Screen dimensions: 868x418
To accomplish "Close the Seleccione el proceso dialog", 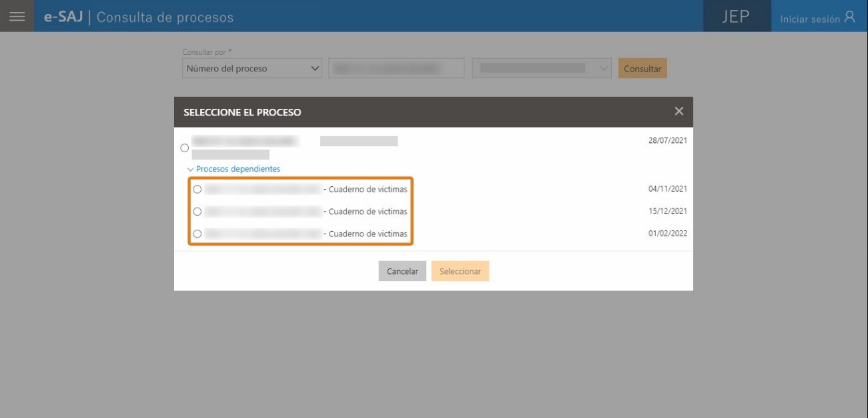I will (679, 112).
